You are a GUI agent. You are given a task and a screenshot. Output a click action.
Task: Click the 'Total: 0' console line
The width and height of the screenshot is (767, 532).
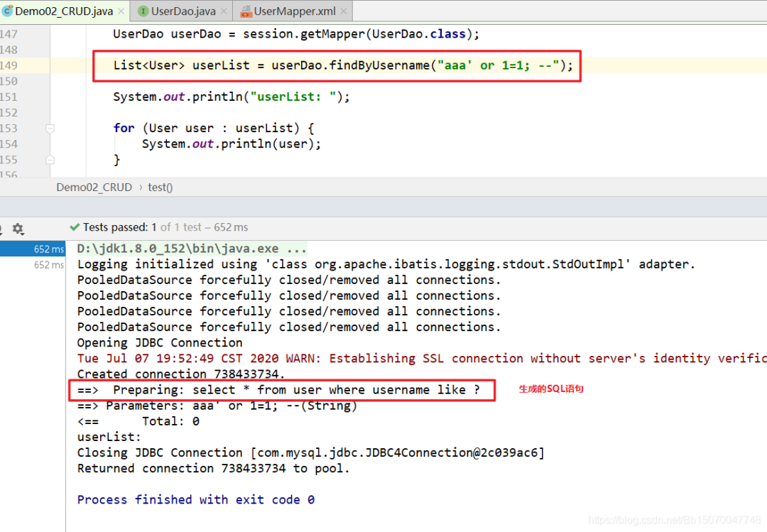pyautogui.click(x=138, y=421)
